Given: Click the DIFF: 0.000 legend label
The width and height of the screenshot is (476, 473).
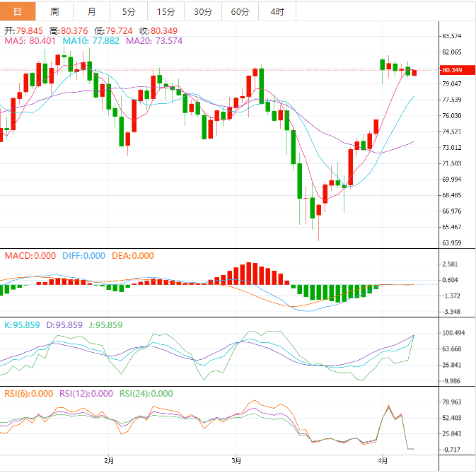Looking at the screenshot, I should click(82, 256).
